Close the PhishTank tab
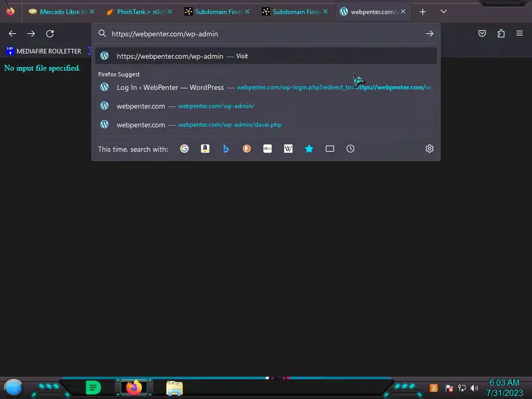This screenshot has width=532, height=399. 170,11
